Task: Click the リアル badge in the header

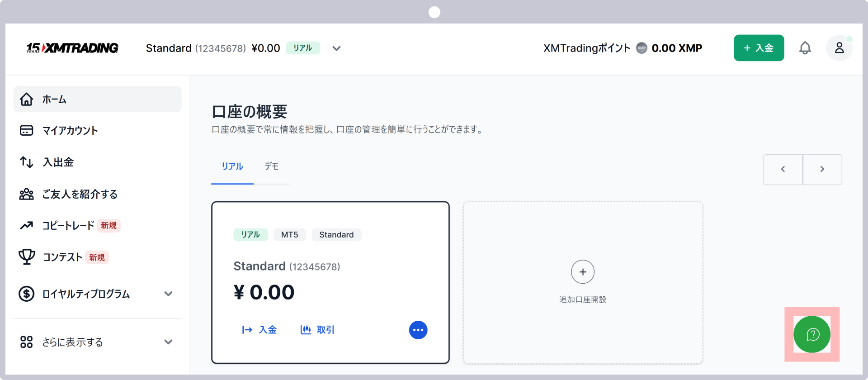Action: point(303,48)
